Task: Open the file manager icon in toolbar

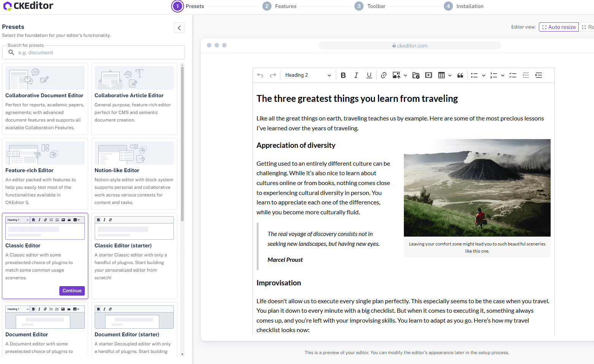Action: coord(416,75)
